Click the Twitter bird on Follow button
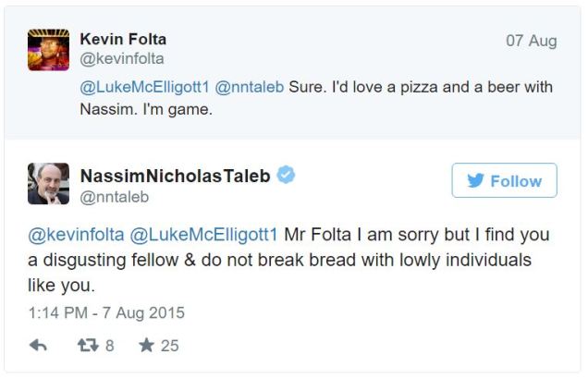 click(x=476, y=181)
